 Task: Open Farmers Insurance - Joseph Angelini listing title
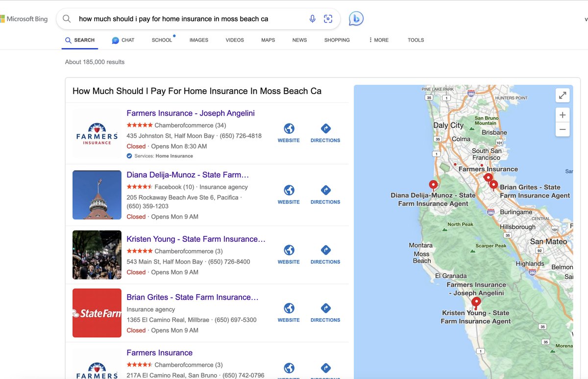[191, 113]
